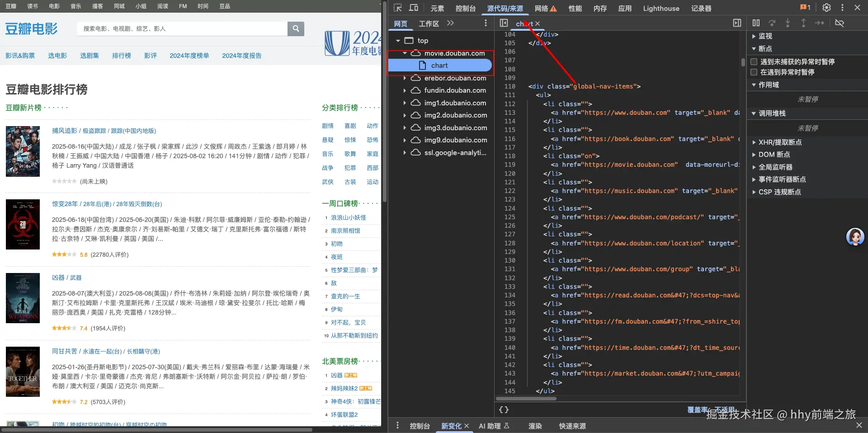Viewport: 868px width, 433px height.
Task: Switch to the 性能 tab
Action: tap(575, 9)
